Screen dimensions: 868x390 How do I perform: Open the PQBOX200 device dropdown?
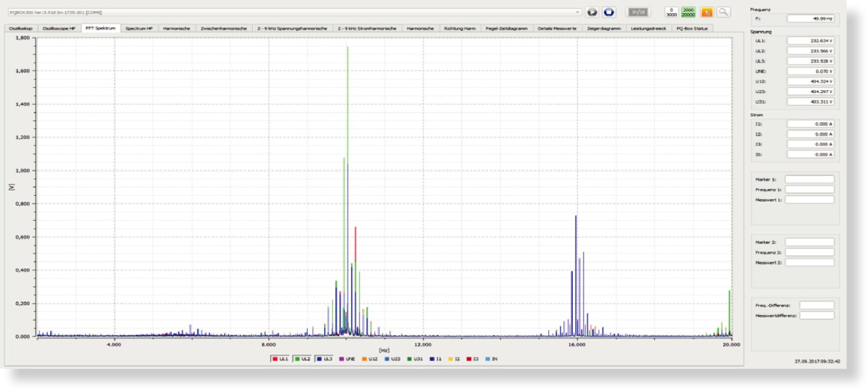pyautogui.click(x=294, y=12)
